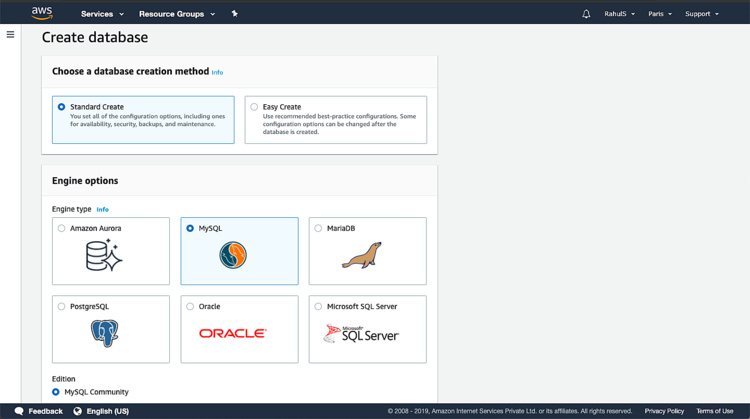The height and width of the screenshot is (419, 750).
Task: Click the Feedback button in footer
Action: click(x=38, y=411)
